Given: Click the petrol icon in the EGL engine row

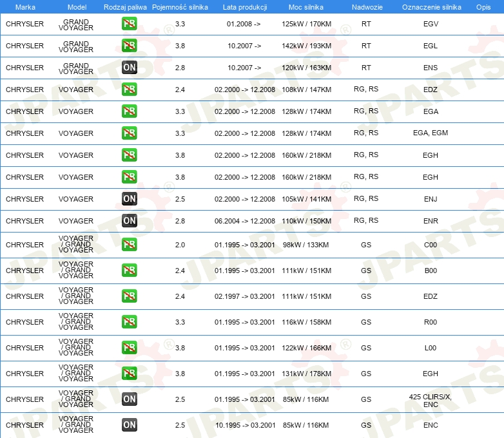Looking at the screenshot, I should click(x=129, y=46).
